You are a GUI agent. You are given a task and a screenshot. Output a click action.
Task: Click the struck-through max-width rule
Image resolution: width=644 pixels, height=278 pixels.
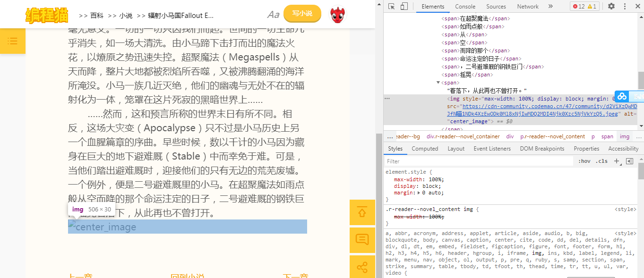[x=419, y=217]
